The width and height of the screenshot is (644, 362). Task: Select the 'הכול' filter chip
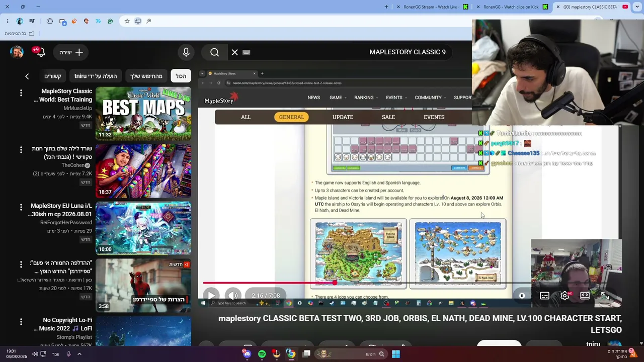click(x=181, y=76)
